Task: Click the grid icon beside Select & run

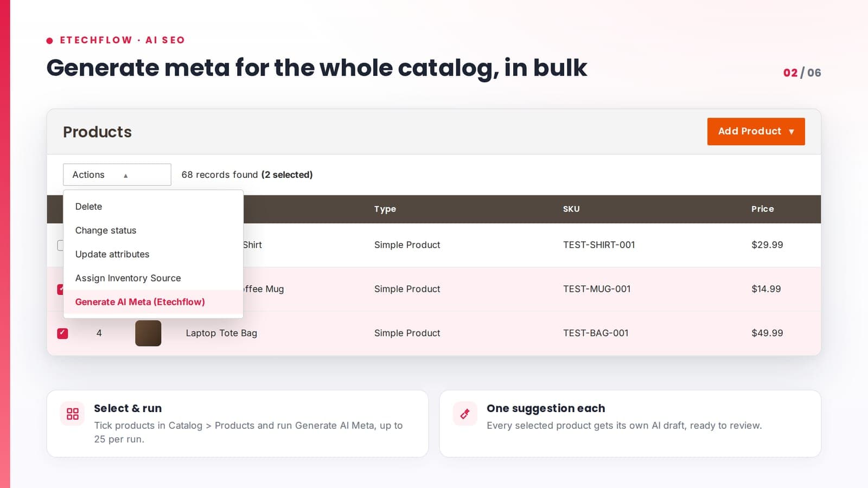Action: point(72,414)
